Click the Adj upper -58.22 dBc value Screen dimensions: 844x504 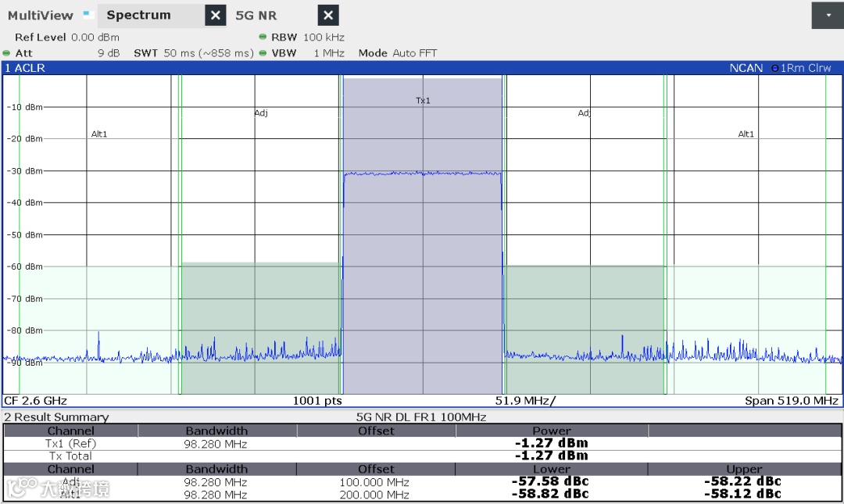[743, 481]
